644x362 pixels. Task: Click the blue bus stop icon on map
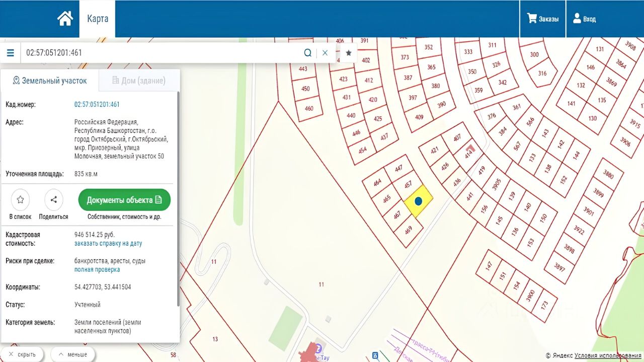pyautogui.click(x=375, y=355)
